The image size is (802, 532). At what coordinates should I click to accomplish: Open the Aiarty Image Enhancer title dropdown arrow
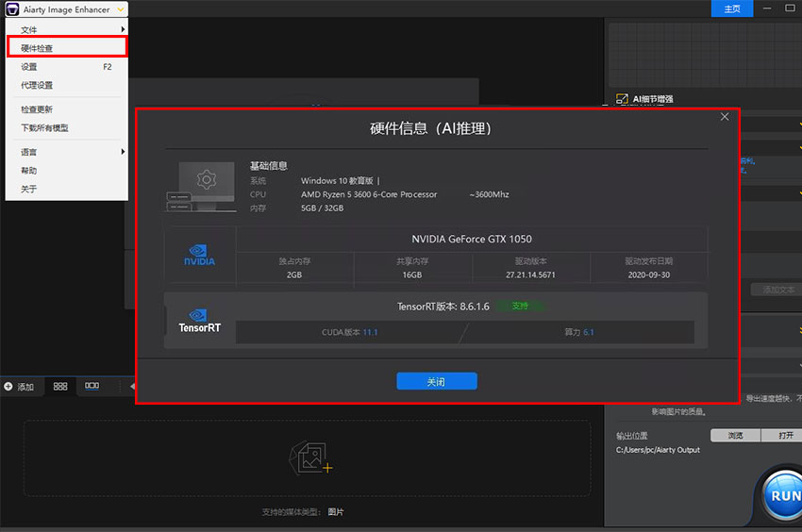click(x=121, y=9)
